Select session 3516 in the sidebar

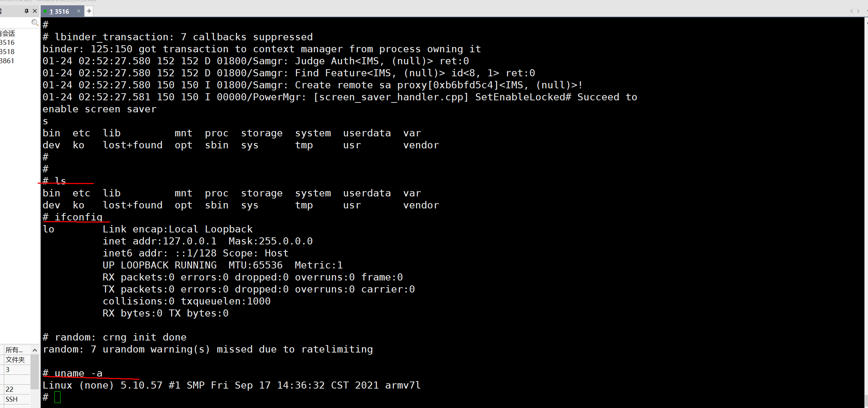(6, 42)
